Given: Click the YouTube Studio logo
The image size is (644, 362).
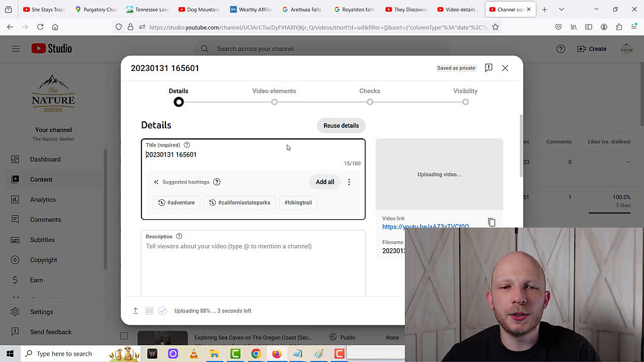Looking at the screenshot, I should [x=52, y=48].
